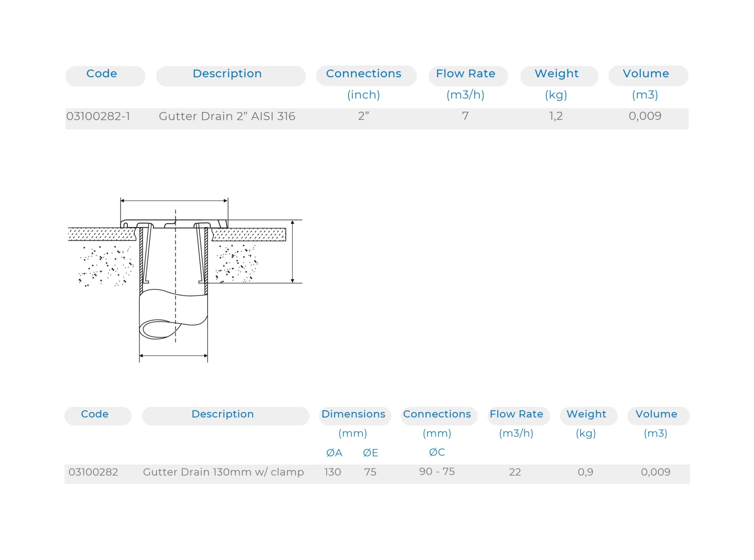Click the top Flow Rate header
The width and height of the screenshot is (754, 560).
pos(465,74)
